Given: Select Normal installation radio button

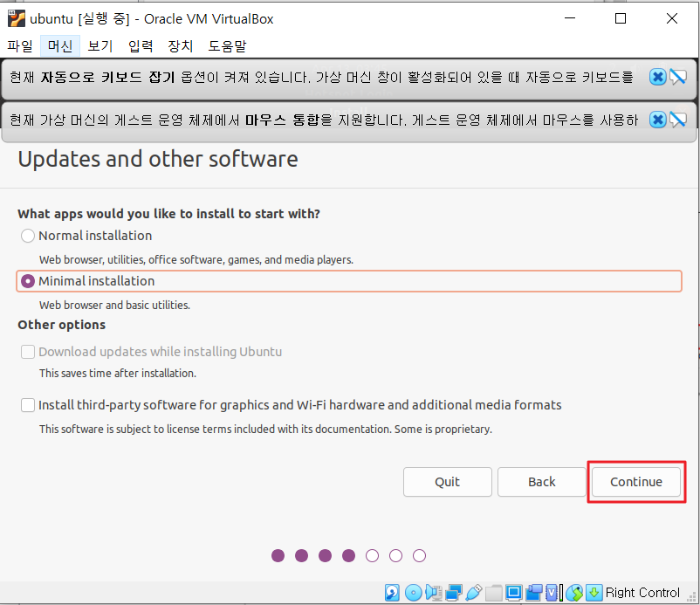Looking at the screenshot, I should point(28,236).
